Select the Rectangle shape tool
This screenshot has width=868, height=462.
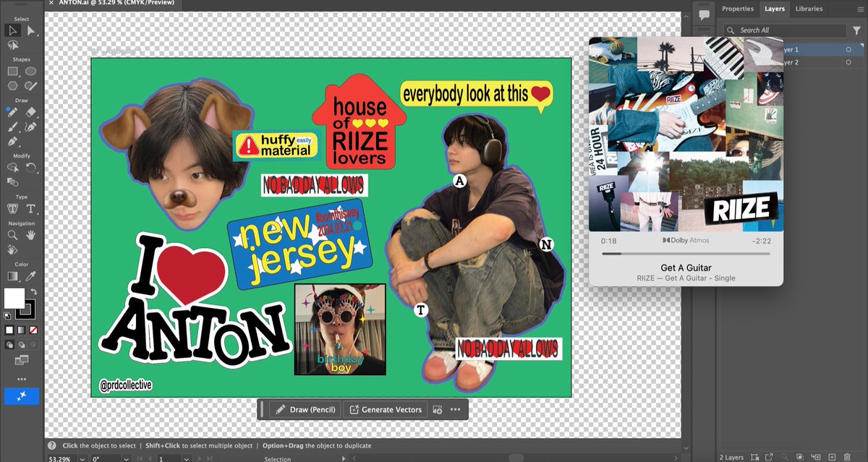click(x=12, y=72)
